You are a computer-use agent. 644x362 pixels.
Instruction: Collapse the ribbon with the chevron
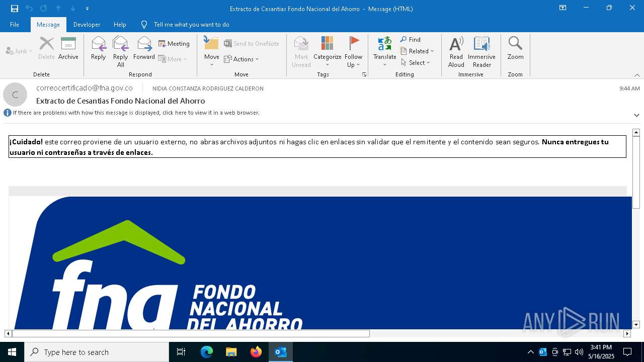(x=637, y=75)
